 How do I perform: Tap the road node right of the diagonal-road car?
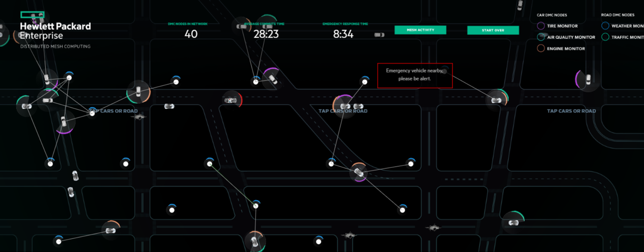[411, 164]
